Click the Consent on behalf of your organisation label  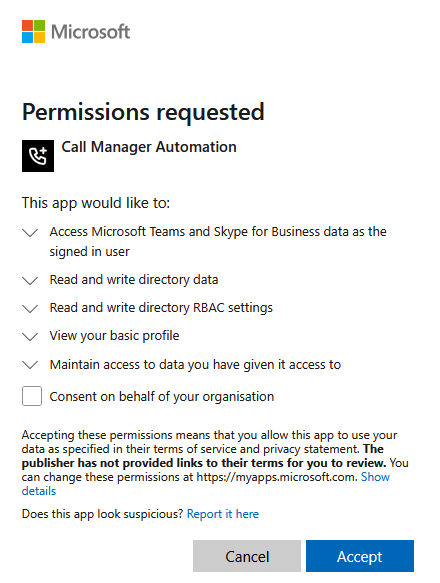162,397
